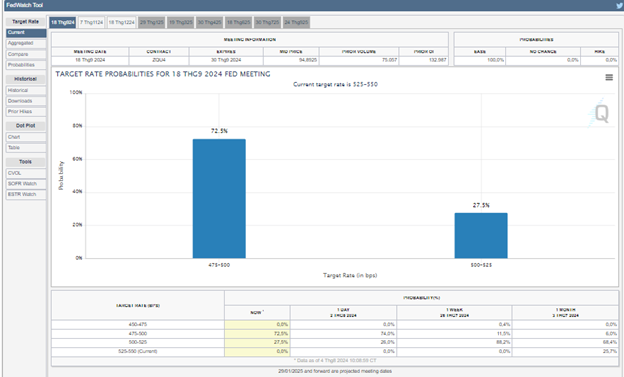Click the 27.5% bar for 500-525
This screenshot has width=624, height=377.
click(481, 236)
